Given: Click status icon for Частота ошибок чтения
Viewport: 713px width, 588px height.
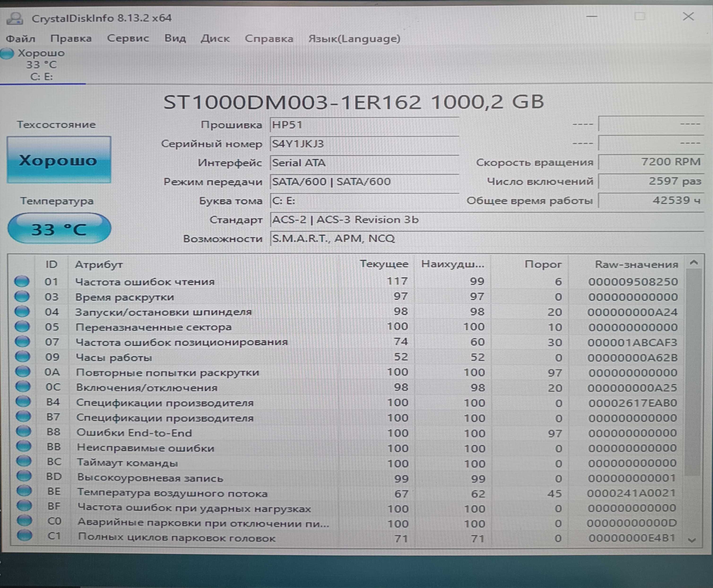Looking at the screenshot, I should (x=22, y=281).
